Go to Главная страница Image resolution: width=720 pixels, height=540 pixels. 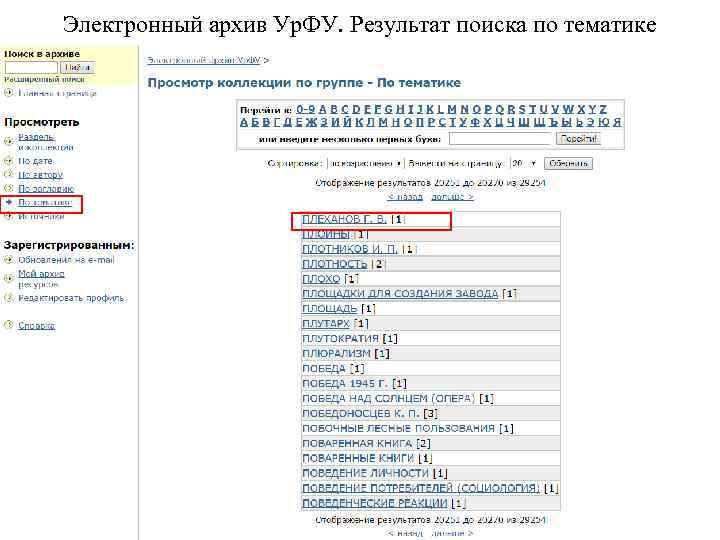click(x=57, y=93)
